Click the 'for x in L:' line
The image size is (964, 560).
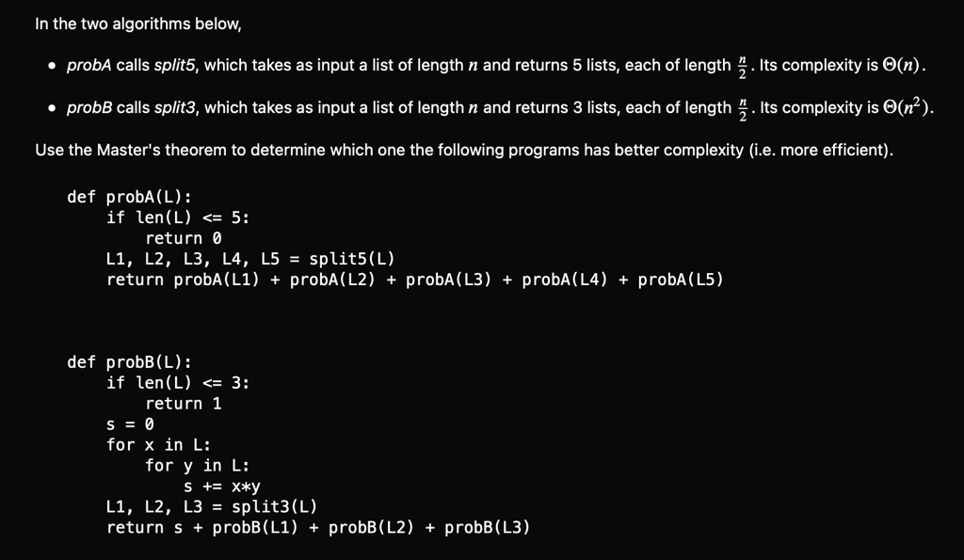click(158, 445)
